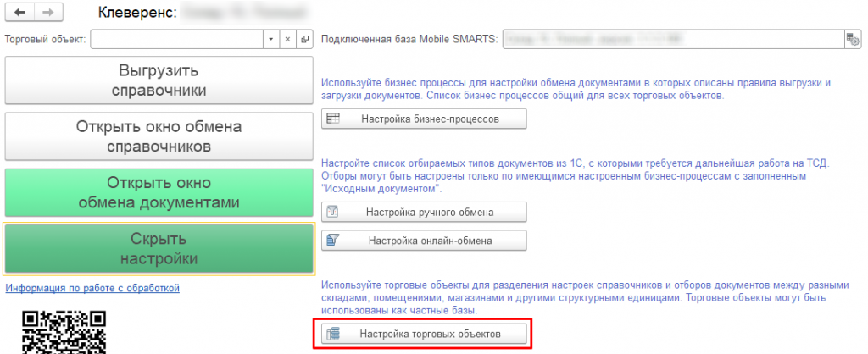Screen dimensions: 868x354
Task: Click the forward navigation arrow
Action: click(x=47, y=14)
